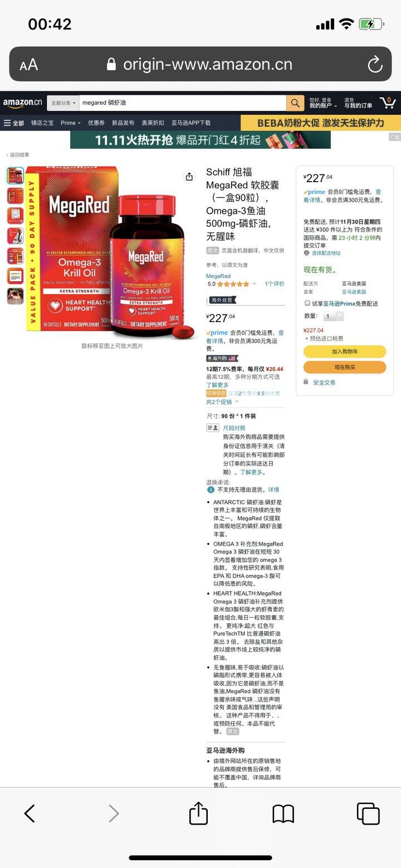Go back with Safari back arrow
This screenshot has width=401, height=868.
pyautogui.click(x=30, y=813)
